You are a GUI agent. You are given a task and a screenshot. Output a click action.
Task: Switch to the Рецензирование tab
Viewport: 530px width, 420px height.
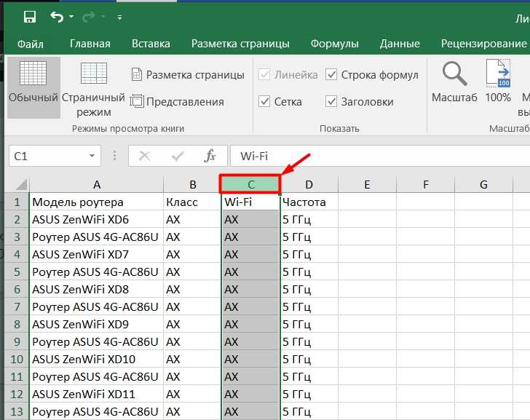point(483,44)
